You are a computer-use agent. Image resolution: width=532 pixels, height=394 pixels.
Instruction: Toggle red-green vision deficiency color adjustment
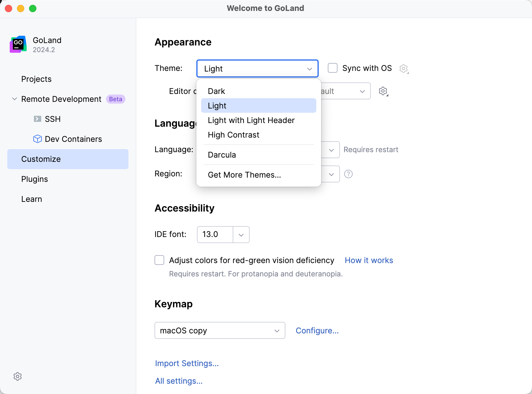coord(159,260)
